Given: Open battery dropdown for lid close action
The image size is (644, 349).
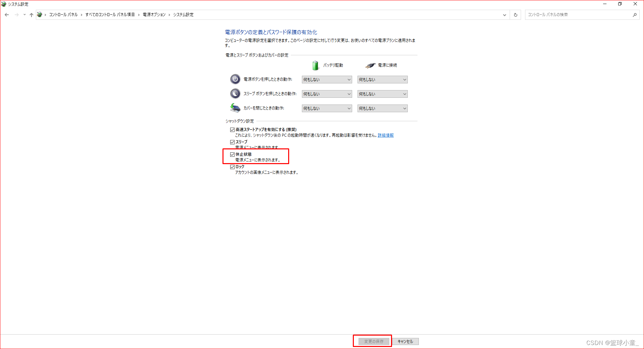Looking at the screenshot, I should (x=327, y=108).
